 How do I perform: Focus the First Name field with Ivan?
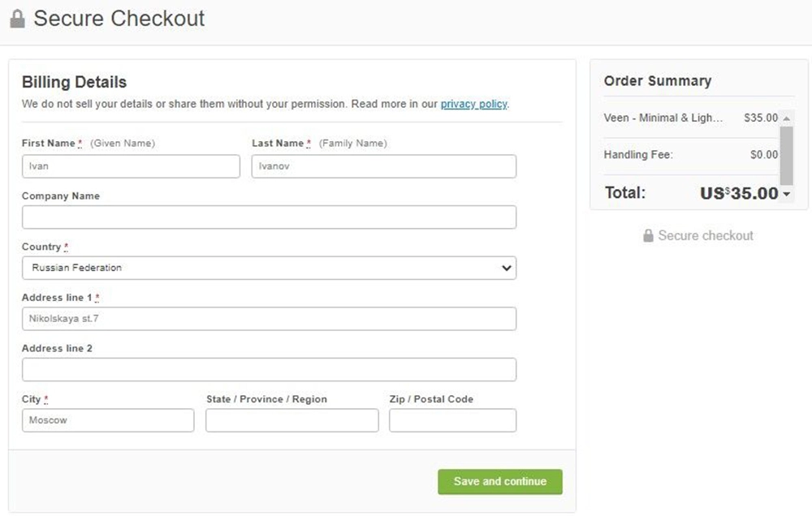[x=131, y=166]
